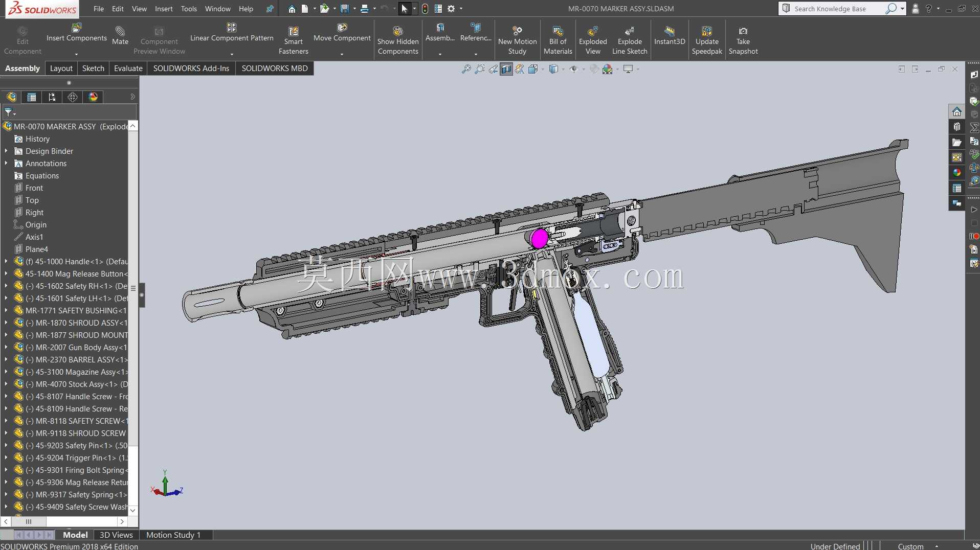Image resolution: width=980 pixels, height=550 pixels.
Task: Open Reference Geometry dropdown arrow
Action: click(x=476, y=54)
